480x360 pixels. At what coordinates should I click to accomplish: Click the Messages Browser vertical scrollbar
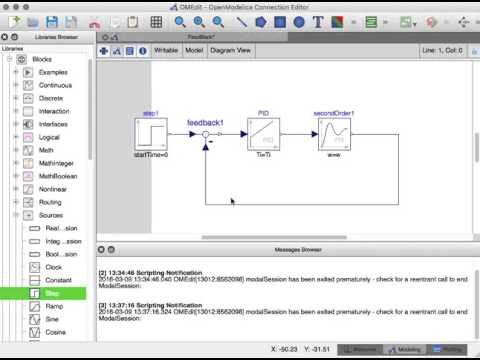[x=477, y=303]
